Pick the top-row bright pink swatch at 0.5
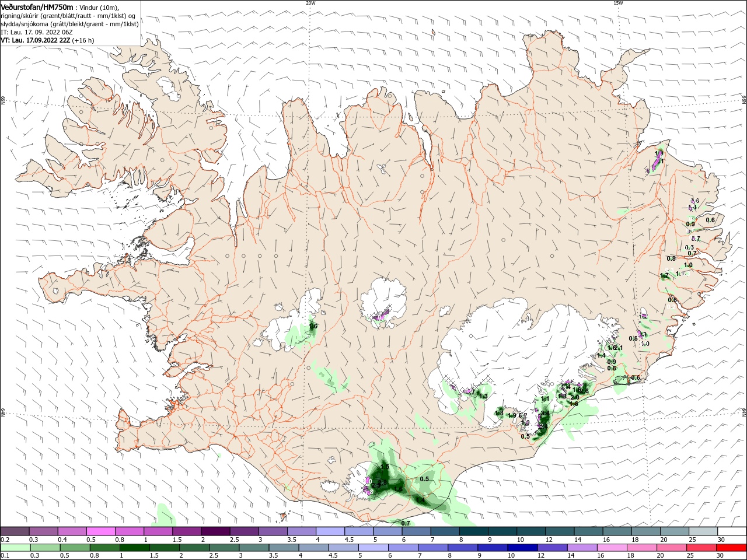Image resolution: width=747 pixels, height=560 pixels. click(100, 531)
